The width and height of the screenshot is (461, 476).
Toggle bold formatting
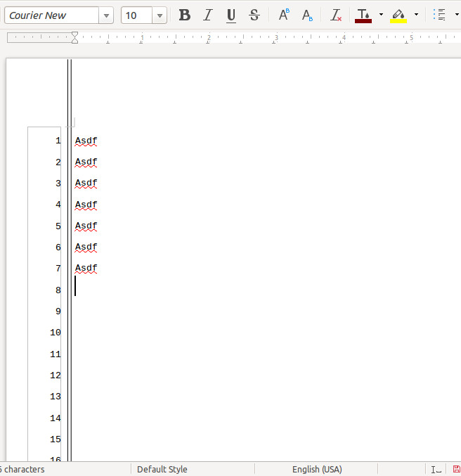point(185,15)
